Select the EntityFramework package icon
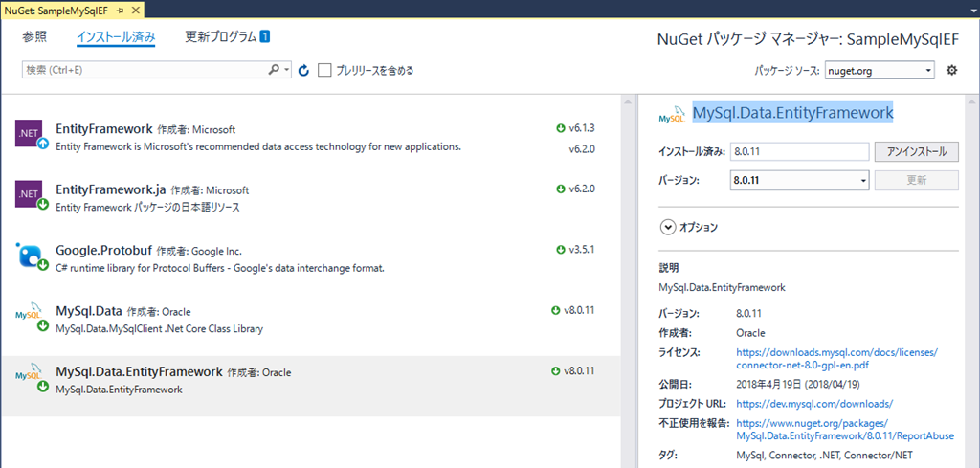The height and width of the screenshot is (468, 980). click(x=30, y=134)
